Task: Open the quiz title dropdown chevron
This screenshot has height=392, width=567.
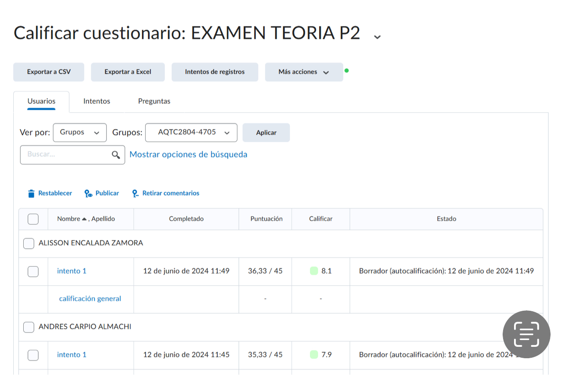Action: (377, 37)
